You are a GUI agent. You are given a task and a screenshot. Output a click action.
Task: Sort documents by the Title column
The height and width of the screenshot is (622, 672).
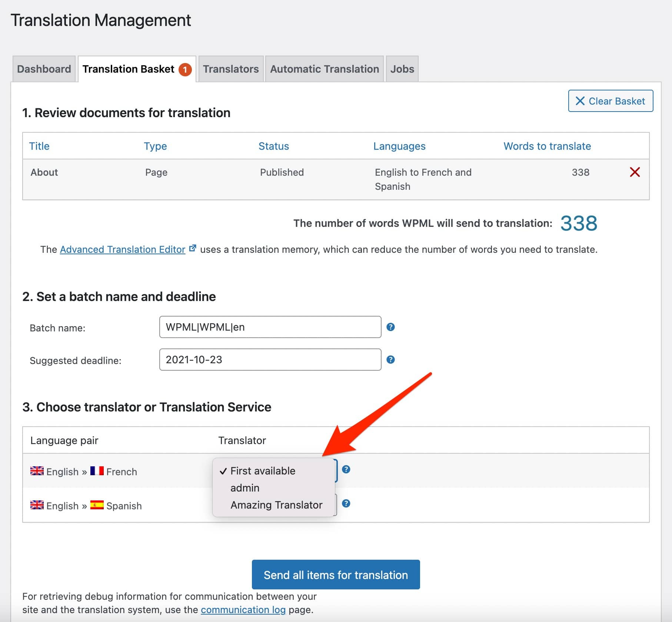coord(39,146)
